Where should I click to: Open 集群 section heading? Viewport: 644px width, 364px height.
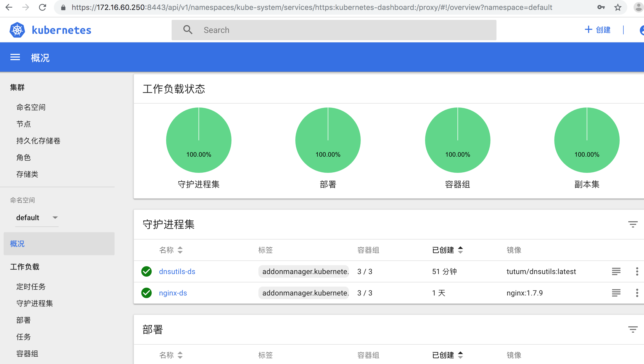click(x=17, y=87)
